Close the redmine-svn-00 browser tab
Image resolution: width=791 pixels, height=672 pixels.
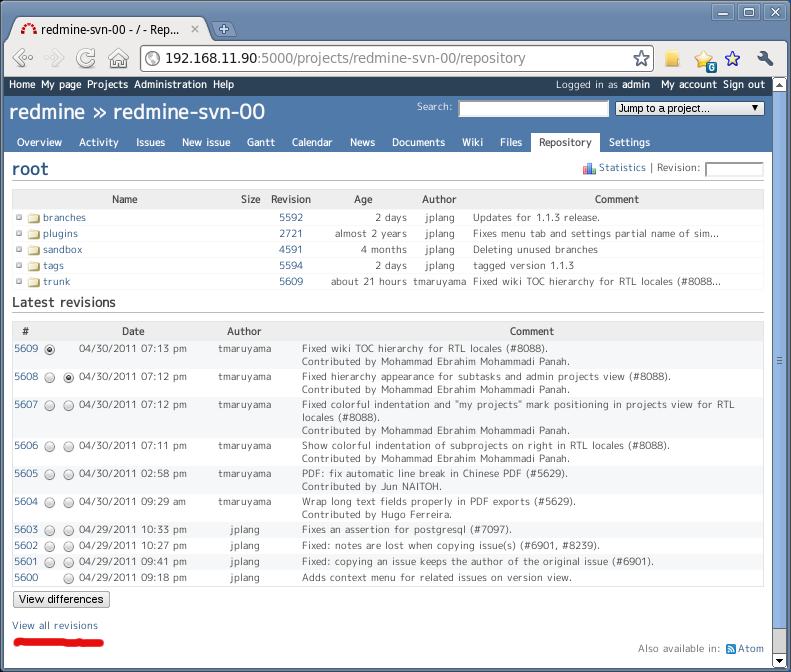click(x=194, y=29)
